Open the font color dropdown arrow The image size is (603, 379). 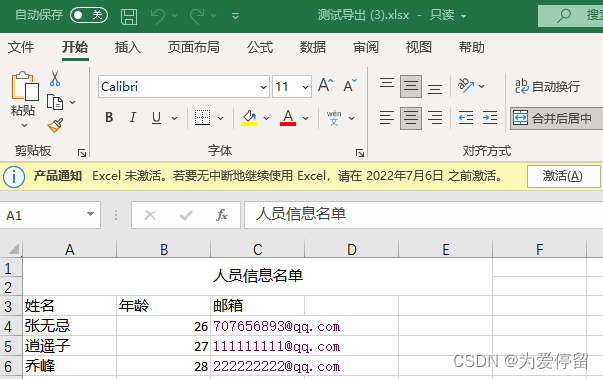tap(306, 118)
